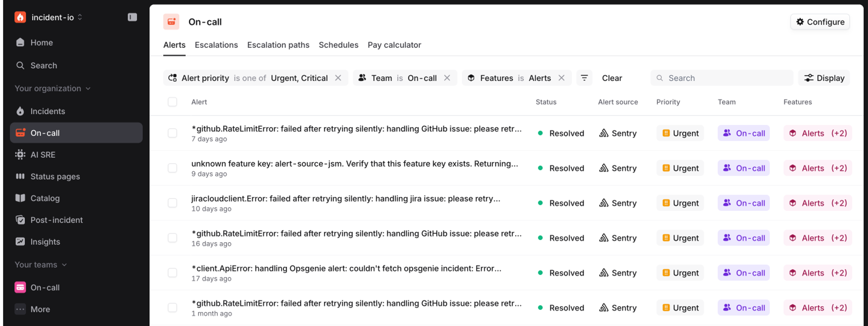Remove the Features is Alerts filter
This screenshot has height=326, width=868.
[562, 78]
